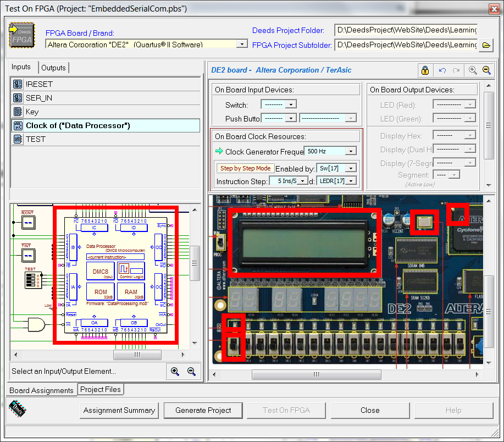Open the LED (Green) dropdown

pos(470,118)
